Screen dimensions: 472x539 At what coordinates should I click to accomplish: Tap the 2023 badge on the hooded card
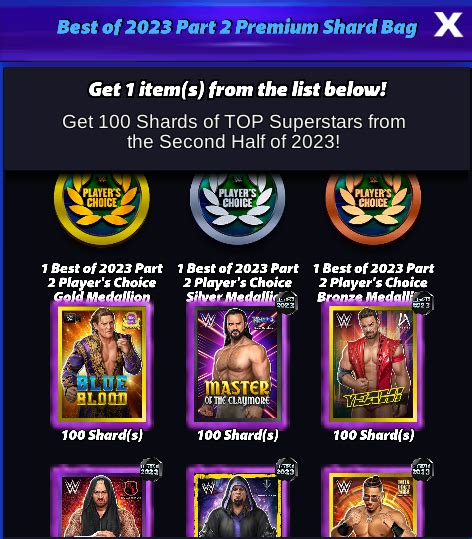point(286,469)
